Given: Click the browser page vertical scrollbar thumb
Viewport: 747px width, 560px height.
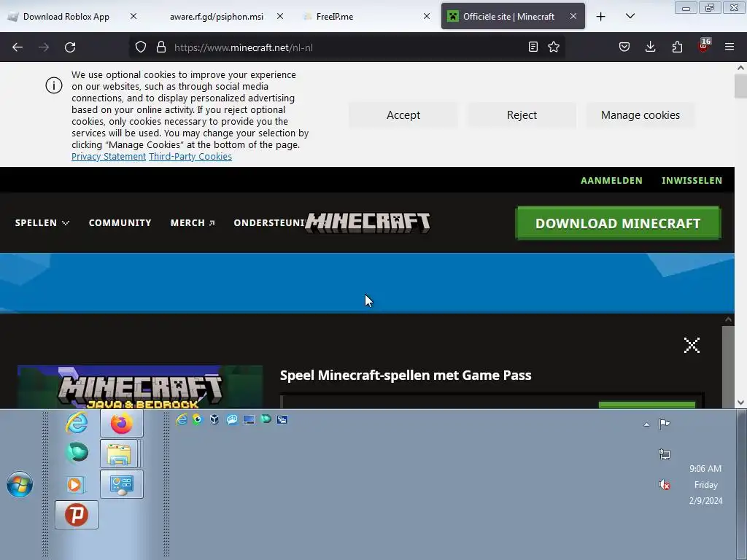Looking at the screenshot, I should pyautogui.click(x=740, y=86).
